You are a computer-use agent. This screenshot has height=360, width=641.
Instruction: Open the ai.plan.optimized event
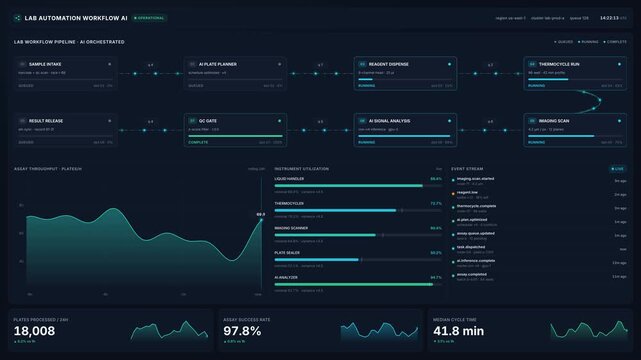pos(539,222)
